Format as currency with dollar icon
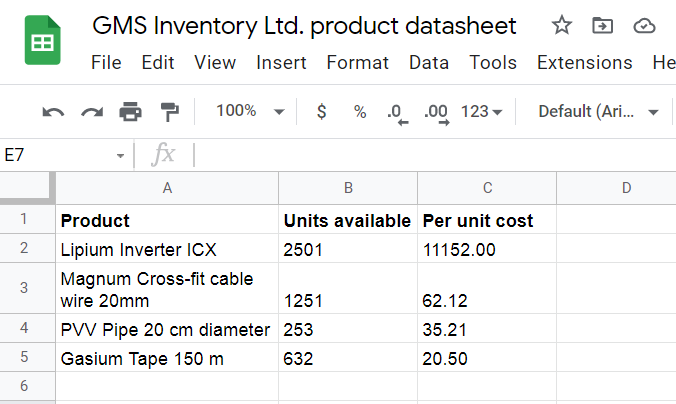 click(x=321, y=112)
